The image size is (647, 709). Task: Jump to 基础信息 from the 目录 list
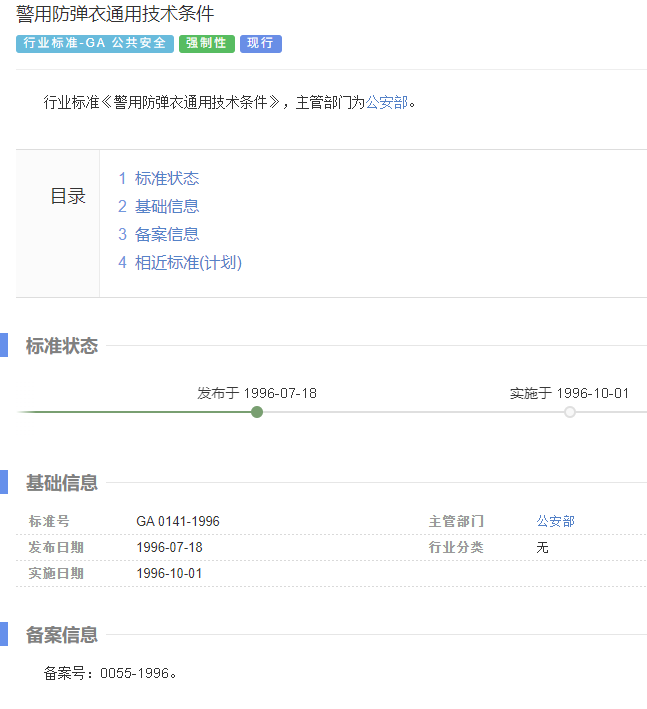166,206
